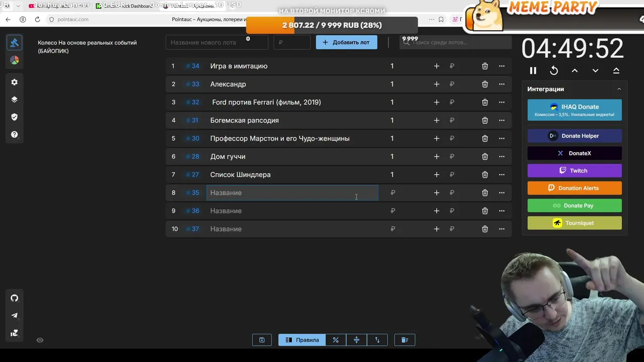Open the auction gavel page in sidebar

pyautogui.click(x=14, y=43)
